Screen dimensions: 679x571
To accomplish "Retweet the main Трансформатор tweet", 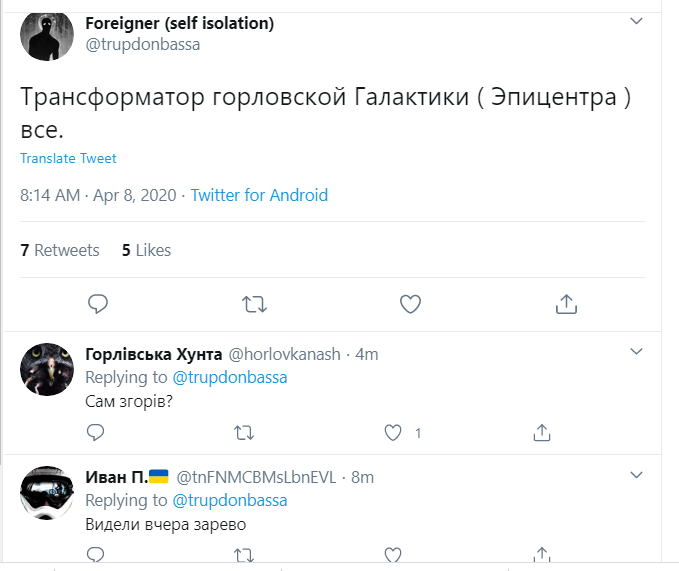I will (x=254, y=303).
